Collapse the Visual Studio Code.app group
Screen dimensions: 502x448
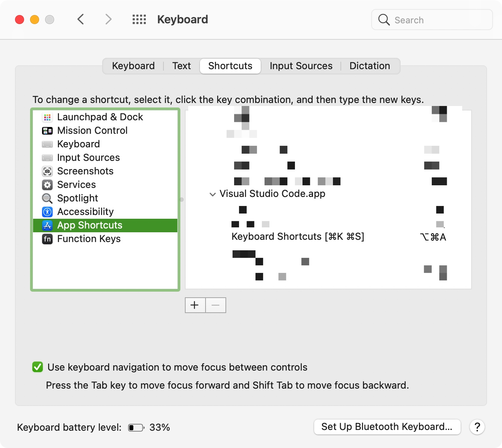tap(213, 194)
